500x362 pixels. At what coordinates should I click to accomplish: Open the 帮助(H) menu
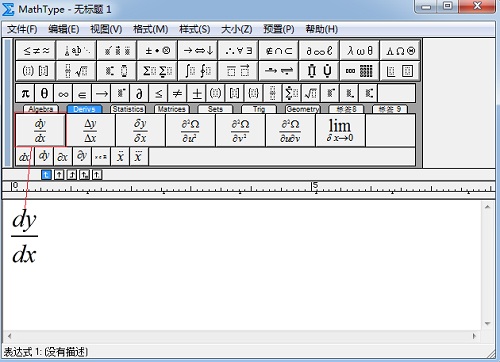tap(322, 29)
